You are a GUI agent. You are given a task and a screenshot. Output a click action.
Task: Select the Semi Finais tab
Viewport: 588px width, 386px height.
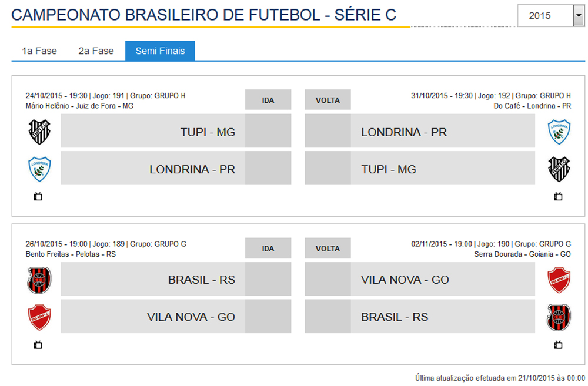pos(160,51)
